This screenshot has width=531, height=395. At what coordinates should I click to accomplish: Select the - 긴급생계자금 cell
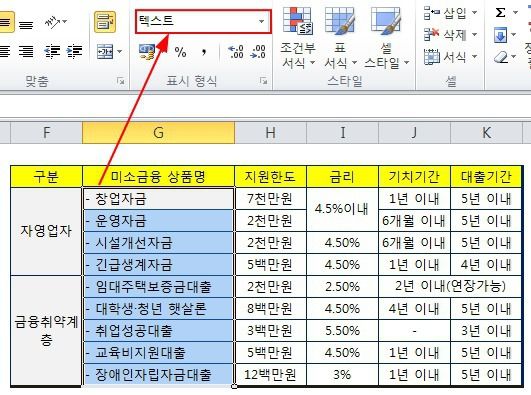tap(158, 265)
